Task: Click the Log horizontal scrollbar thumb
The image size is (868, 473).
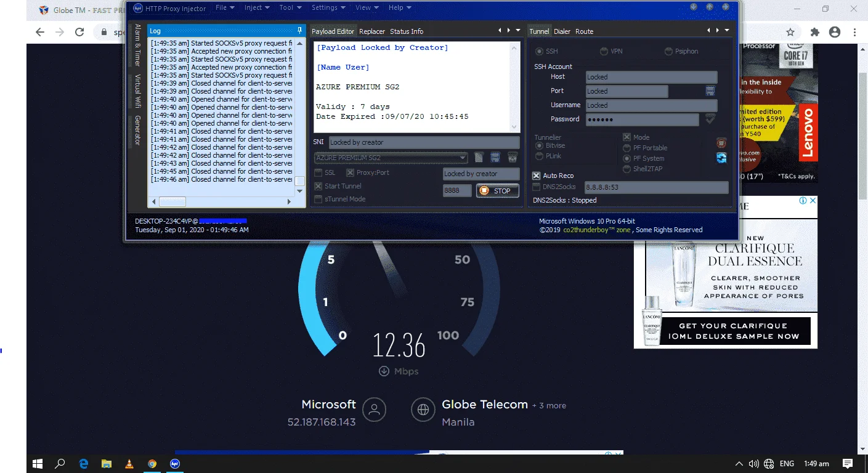Action: tap(172, 202)
